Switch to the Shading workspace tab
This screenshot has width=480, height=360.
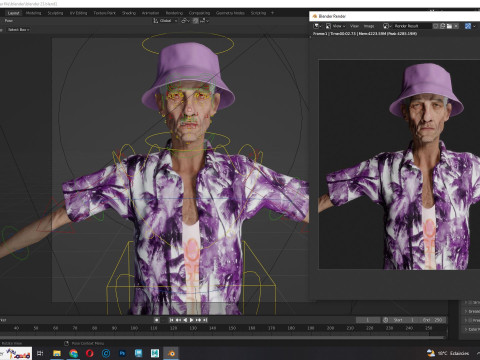[x=129, y=13]
